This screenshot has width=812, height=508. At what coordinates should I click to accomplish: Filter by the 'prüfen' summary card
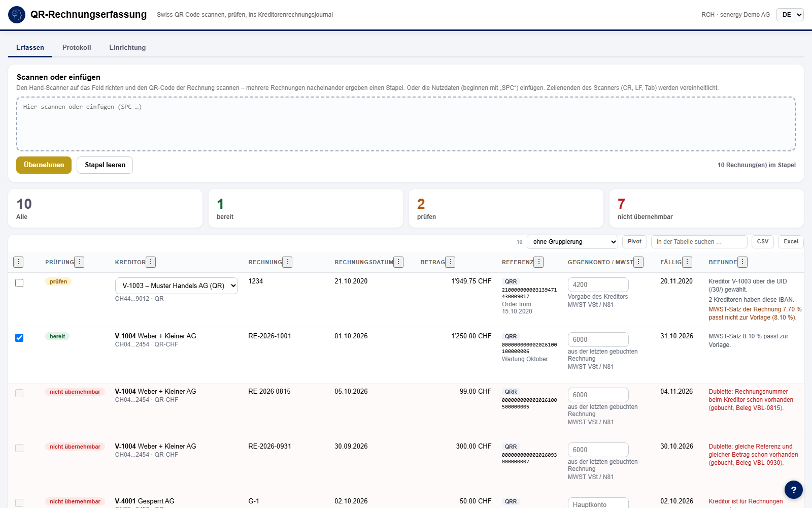pos(506,208)
